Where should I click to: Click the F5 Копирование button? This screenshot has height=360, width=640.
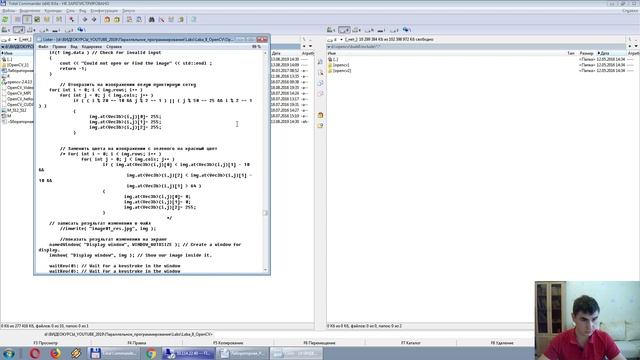click(228, 343)
